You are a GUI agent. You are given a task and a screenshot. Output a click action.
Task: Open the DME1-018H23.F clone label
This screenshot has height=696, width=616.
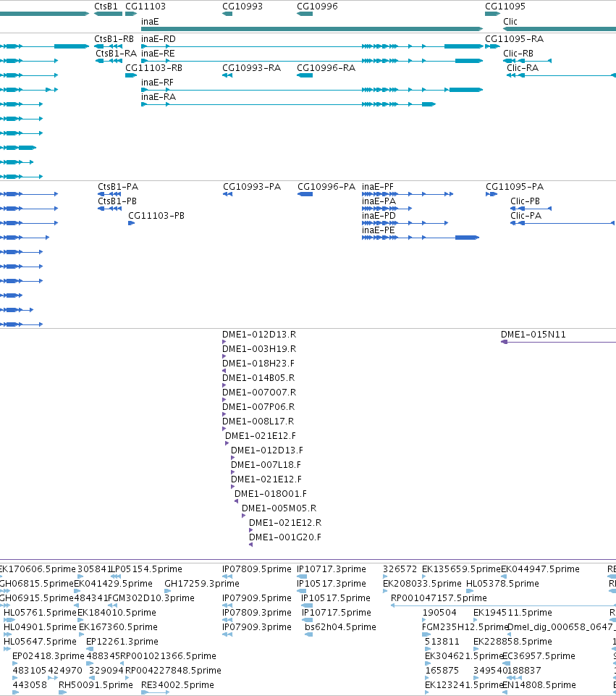[x=258, y=364]
